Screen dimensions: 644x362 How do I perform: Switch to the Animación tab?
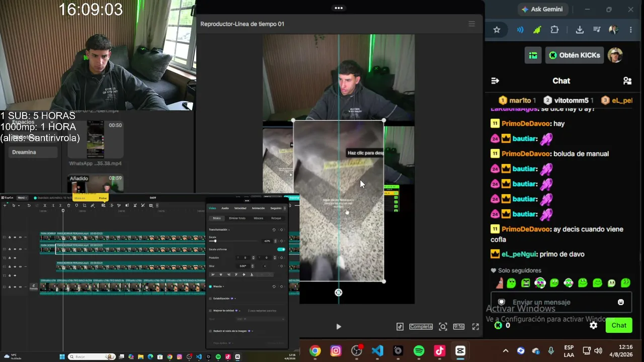tap(258, 208)
